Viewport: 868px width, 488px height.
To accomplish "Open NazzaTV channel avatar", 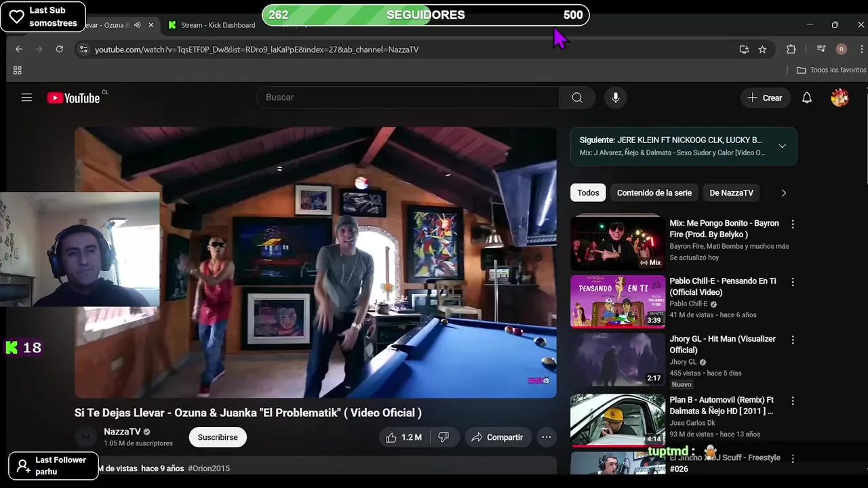I will pos(85,437).
